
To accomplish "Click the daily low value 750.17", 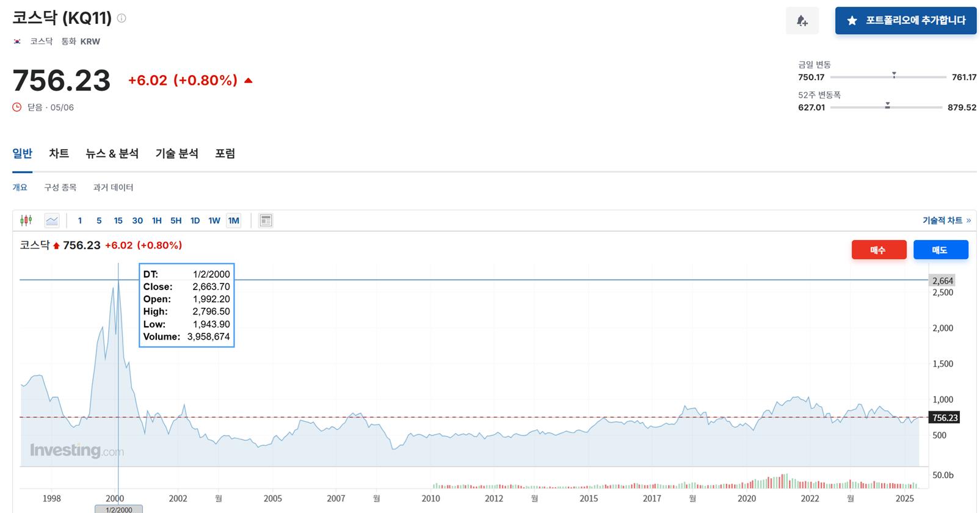I will [811, 77].
